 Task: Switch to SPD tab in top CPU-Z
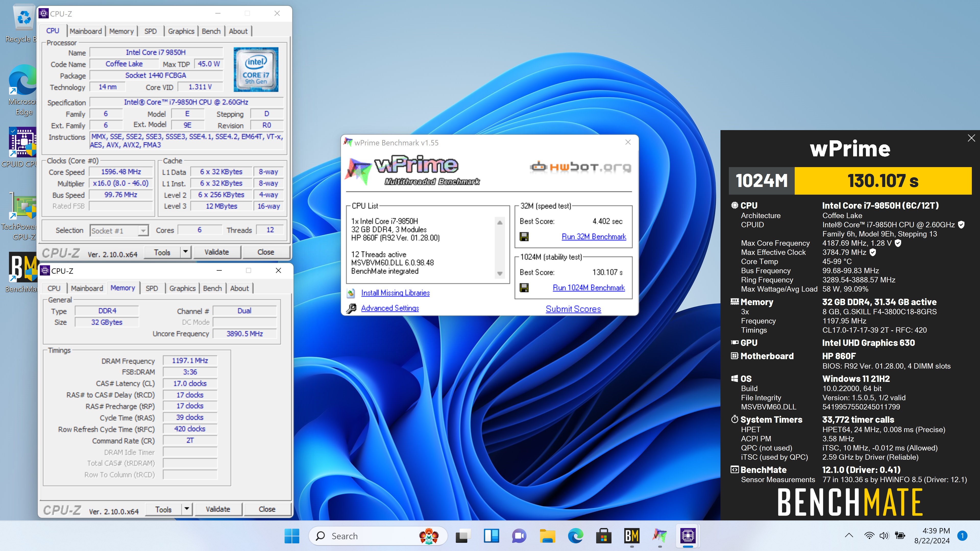point(150,31)
